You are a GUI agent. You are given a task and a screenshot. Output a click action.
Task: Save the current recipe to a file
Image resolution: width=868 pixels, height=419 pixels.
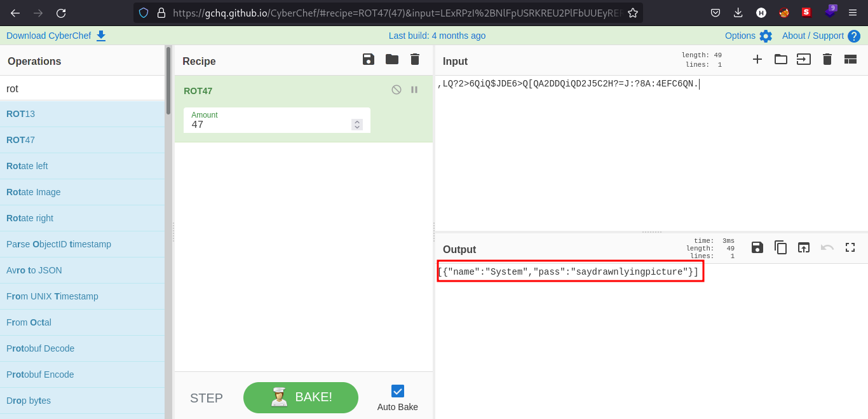click(x=368, y=59)
